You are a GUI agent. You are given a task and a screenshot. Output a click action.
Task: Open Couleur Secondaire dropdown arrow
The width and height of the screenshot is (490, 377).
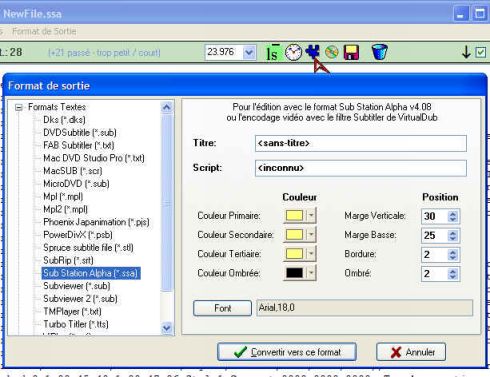pyautogui.click(x=311, y=235)
